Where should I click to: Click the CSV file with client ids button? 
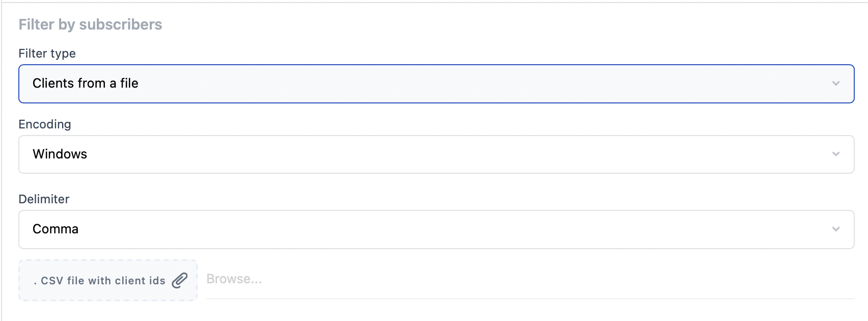click(108, 280)
